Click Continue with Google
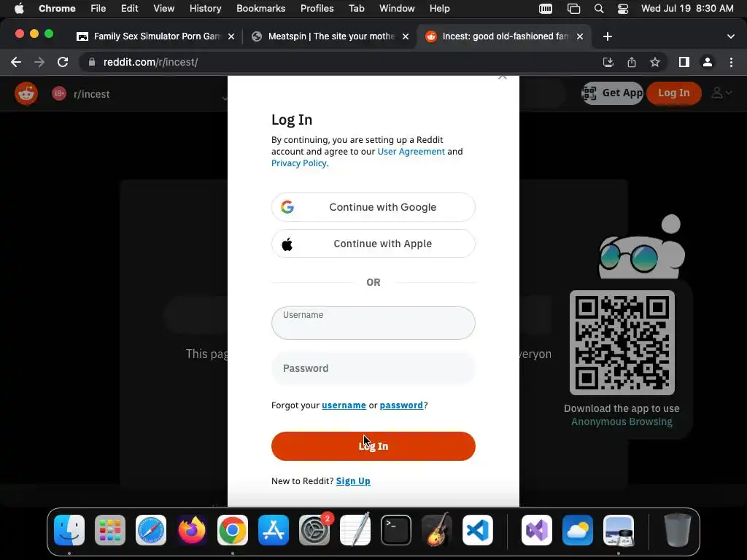 click(x=373, y=207)
